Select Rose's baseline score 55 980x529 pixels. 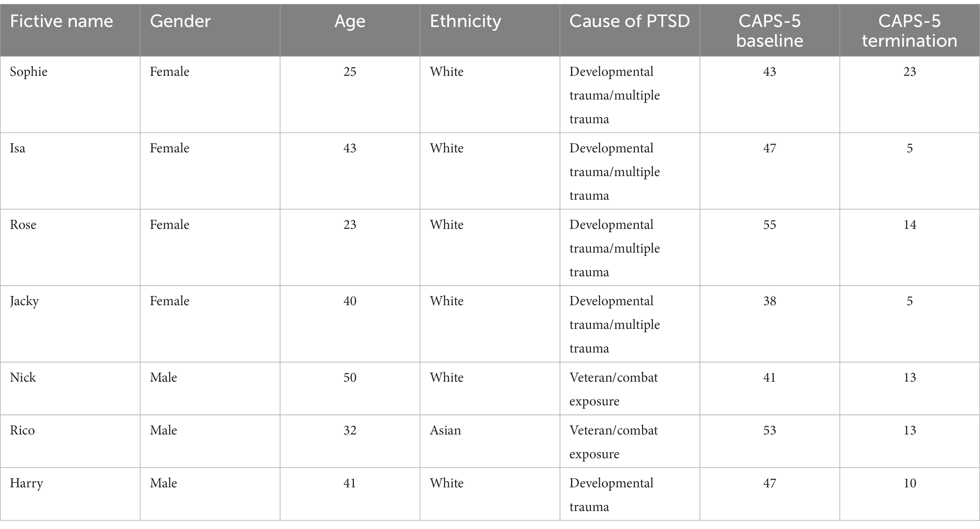pyautogui.click(x=770, y=224)
